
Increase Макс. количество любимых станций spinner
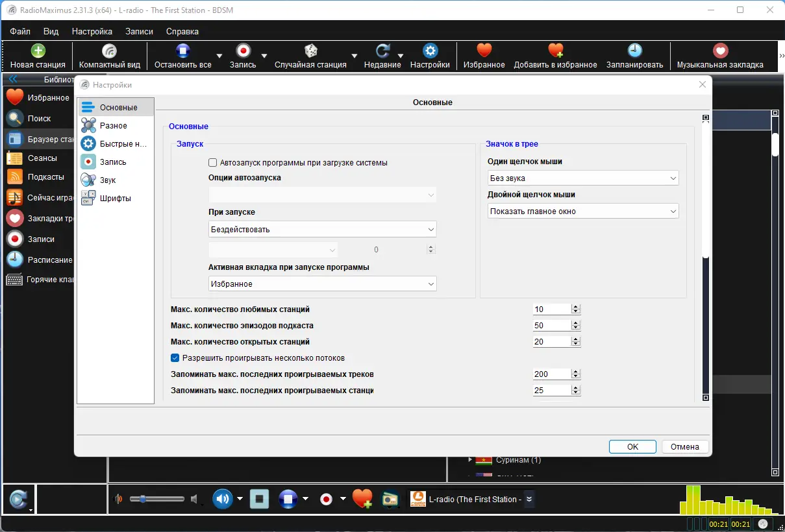[x=576, y=307]
